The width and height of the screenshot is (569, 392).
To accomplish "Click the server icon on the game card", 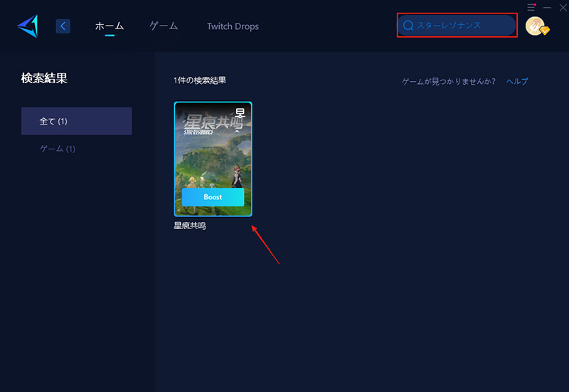I will tap(240, 113).
